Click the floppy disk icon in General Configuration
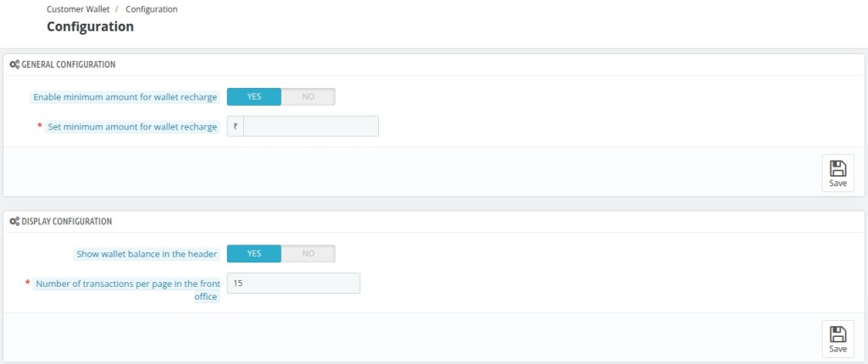The image size is (868, 364). click(837, 168)
